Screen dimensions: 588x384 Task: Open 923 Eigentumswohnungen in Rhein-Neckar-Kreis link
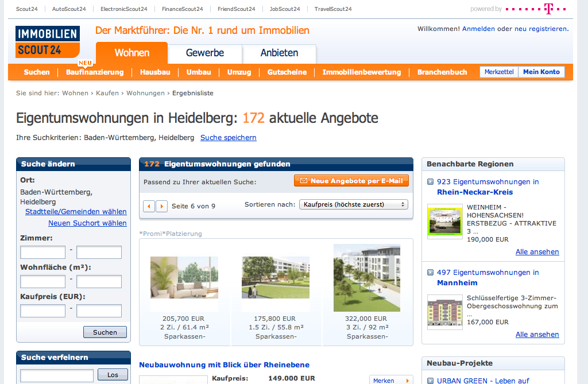[488, 187]
